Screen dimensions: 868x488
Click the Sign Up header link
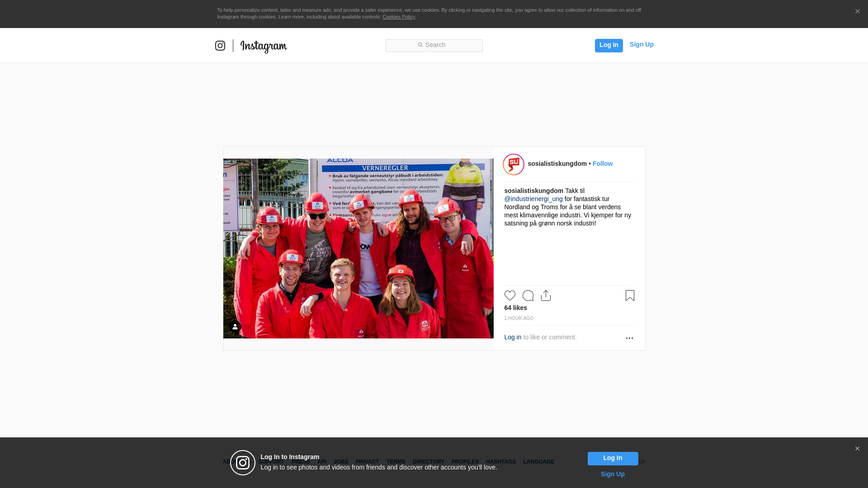(x=642, y=44)
